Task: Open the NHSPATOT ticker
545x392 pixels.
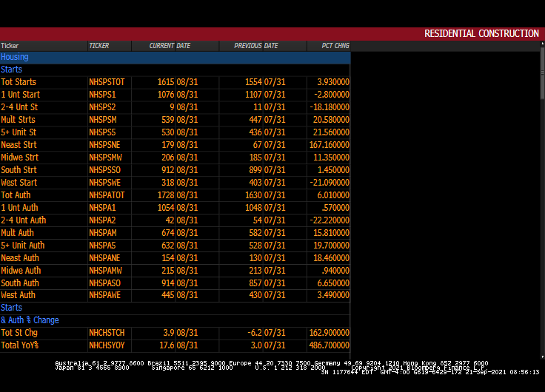Action: tap(107, 195)
